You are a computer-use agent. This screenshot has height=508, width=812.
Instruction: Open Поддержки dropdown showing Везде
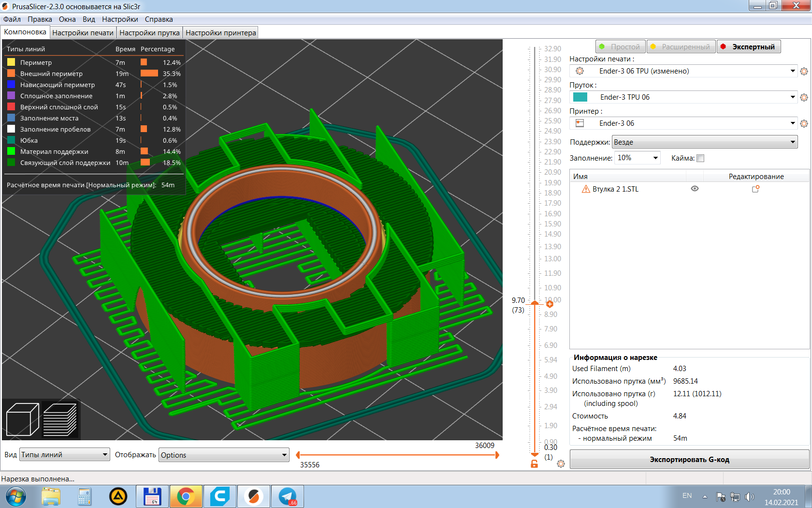coord(705,142)
